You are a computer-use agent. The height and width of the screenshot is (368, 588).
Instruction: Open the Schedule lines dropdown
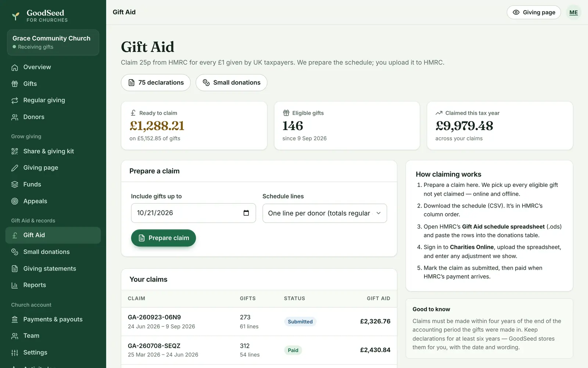tap(325, 213)
